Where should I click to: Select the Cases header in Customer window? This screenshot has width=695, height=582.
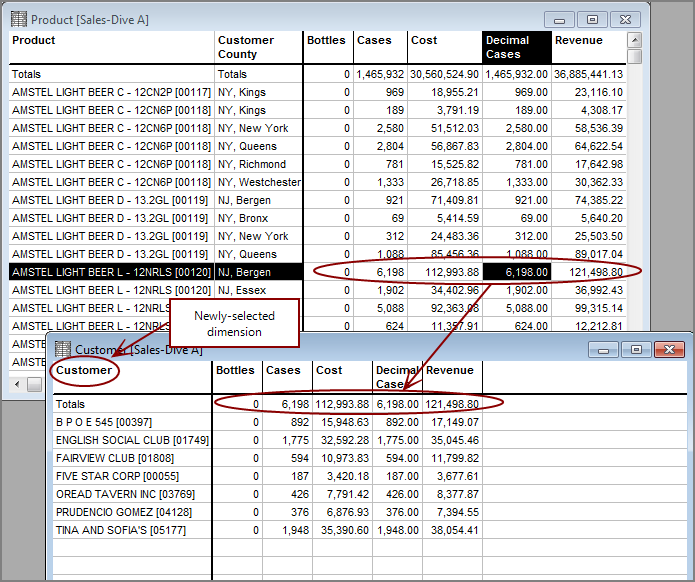287,377
